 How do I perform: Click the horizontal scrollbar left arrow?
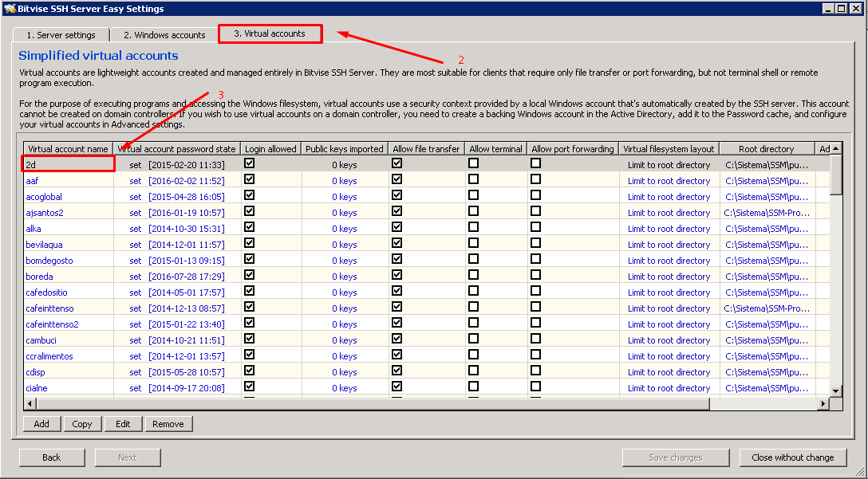coord(30,404)
